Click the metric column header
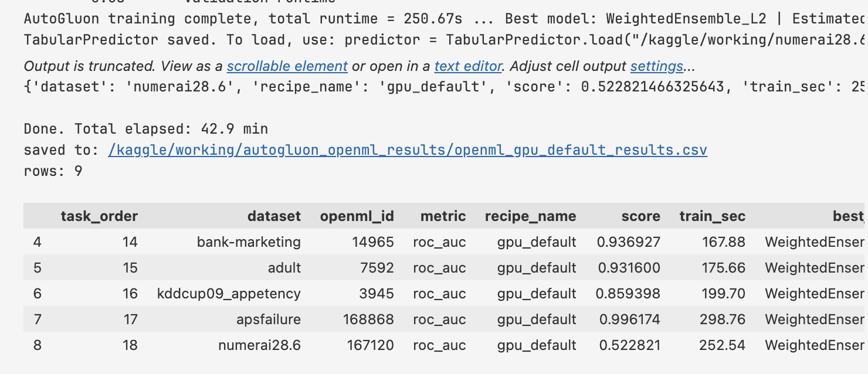 (443, 216)
